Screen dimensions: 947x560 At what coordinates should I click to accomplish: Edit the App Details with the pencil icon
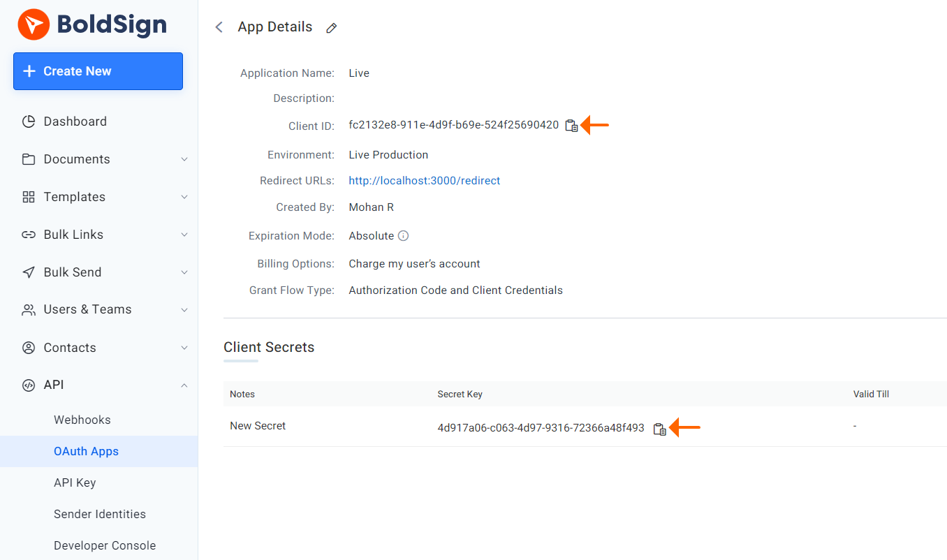[x=331, y=27]
